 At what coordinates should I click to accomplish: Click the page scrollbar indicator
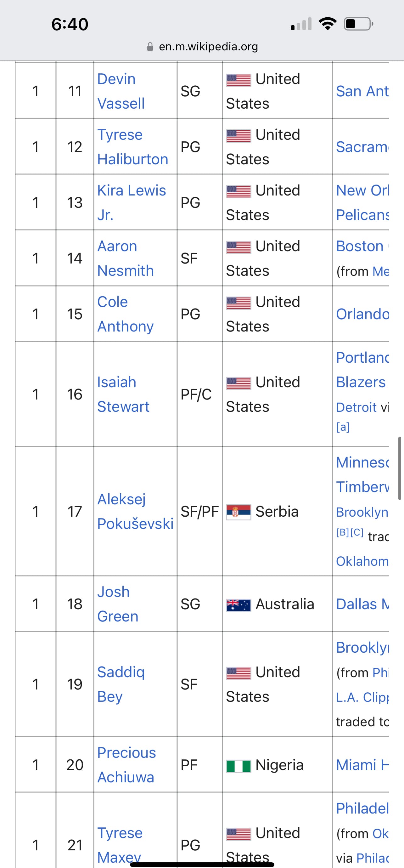pyautogui.click(x=400, y=468)
